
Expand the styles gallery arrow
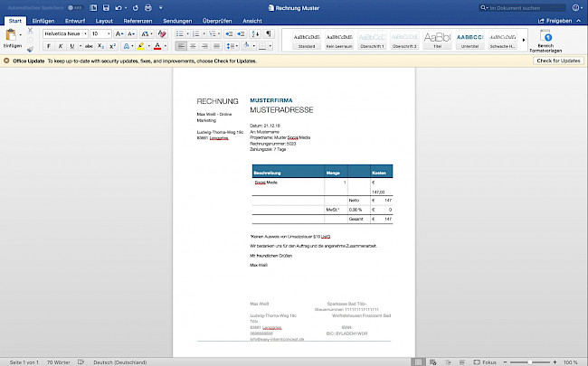[x=525, y=40]
